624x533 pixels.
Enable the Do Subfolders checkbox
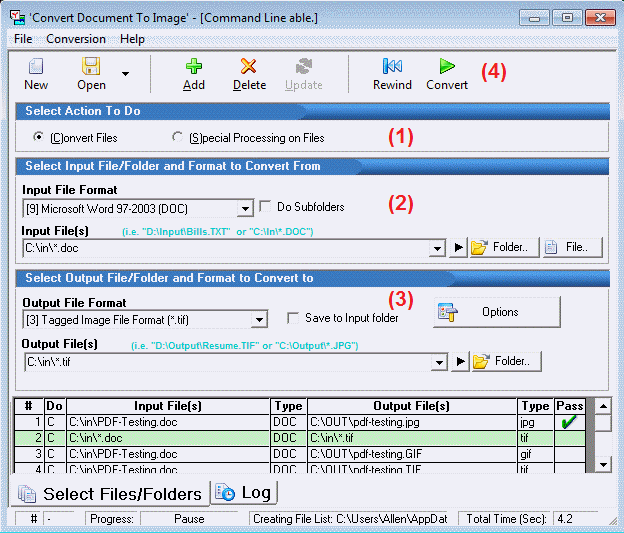coord(265,207)
